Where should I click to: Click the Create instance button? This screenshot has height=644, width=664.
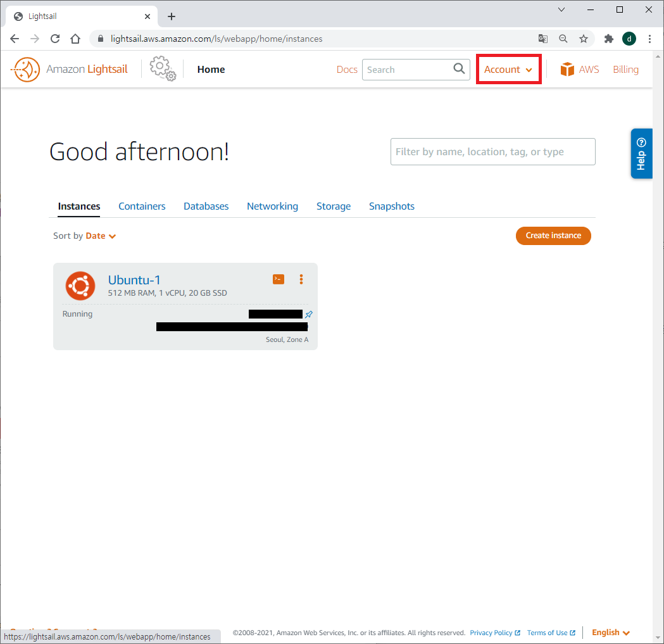coord(553,236)
